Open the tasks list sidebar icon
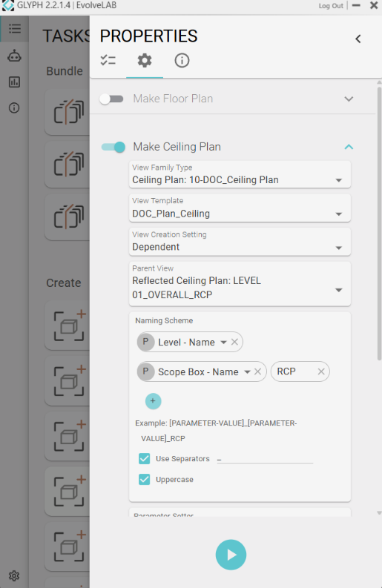Screen dimensions: 382x588 [x=15, y=28]
